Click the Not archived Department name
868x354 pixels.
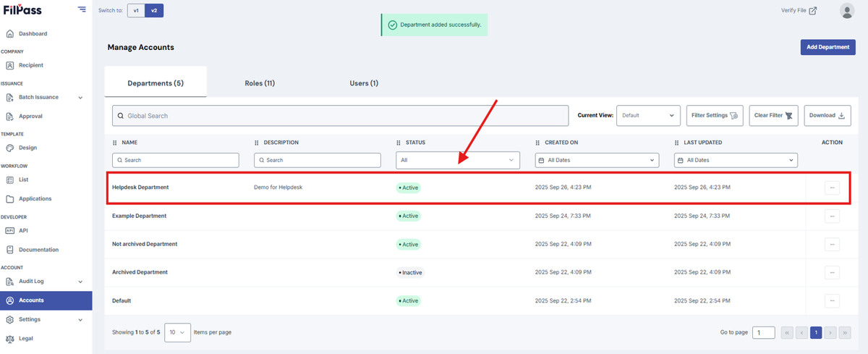pos(145,244)
